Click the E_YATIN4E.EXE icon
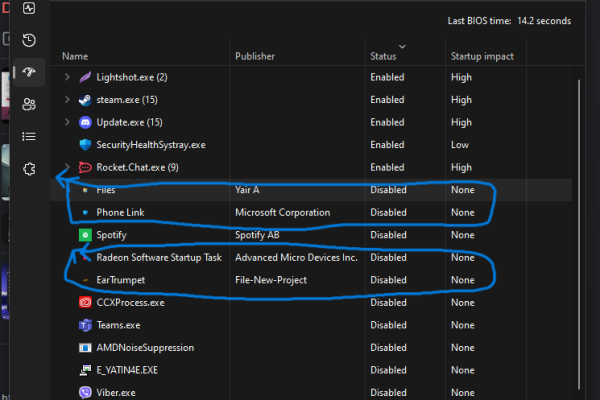 [85, 370]
